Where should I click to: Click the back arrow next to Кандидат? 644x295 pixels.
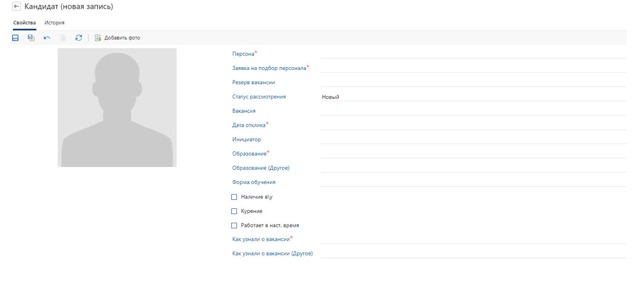[17, 6]
